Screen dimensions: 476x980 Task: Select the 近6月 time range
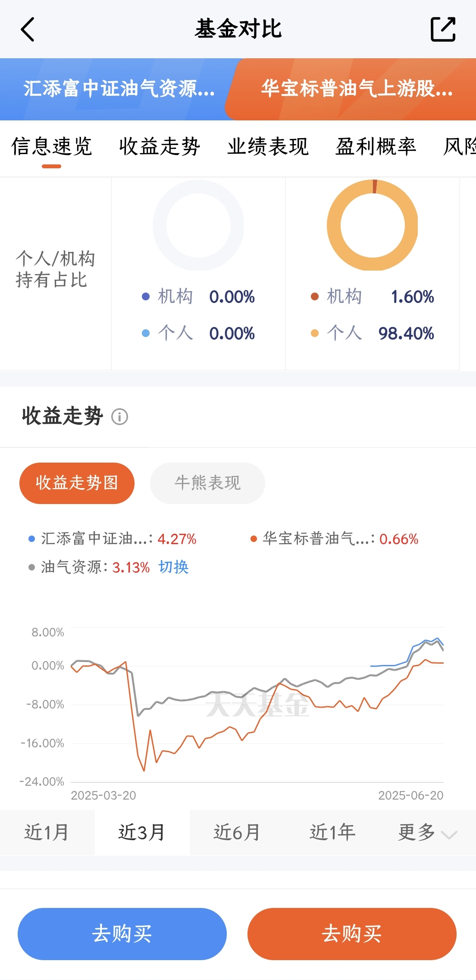tap(237, 832)
